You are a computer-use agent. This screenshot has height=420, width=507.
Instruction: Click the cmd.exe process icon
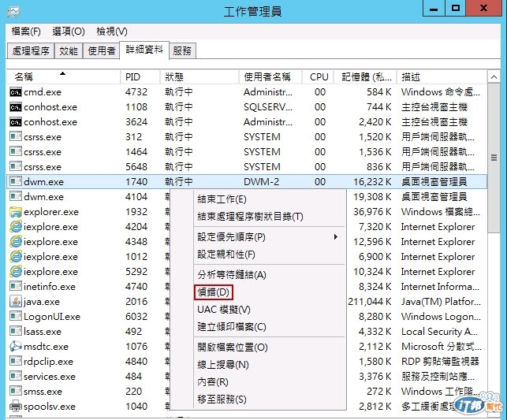(x=16, y=92)
